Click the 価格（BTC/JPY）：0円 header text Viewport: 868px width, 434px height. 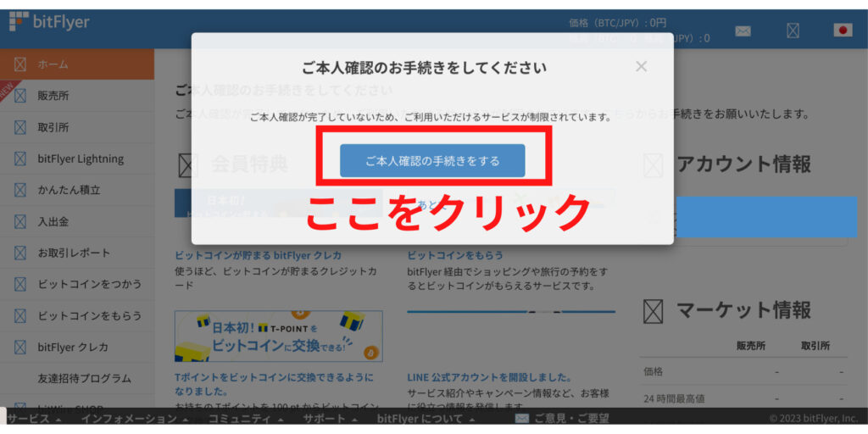618,23
